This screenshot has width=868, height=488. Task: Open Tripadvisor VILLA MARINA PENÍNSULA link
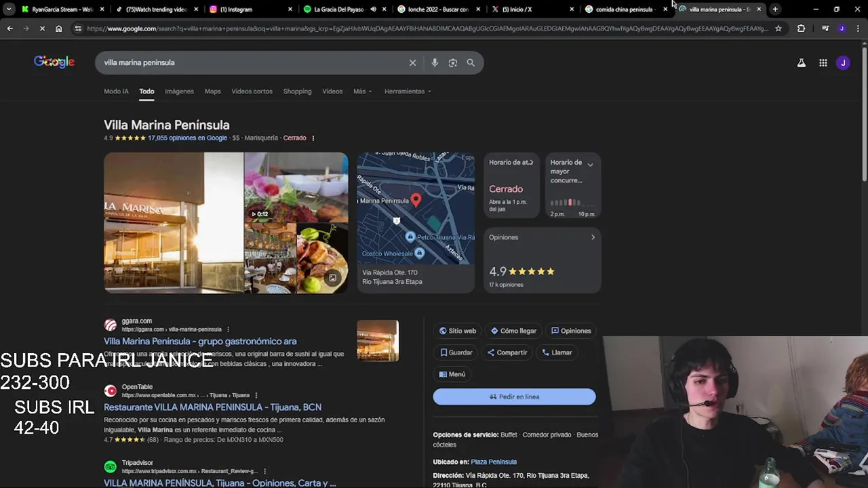220,483
